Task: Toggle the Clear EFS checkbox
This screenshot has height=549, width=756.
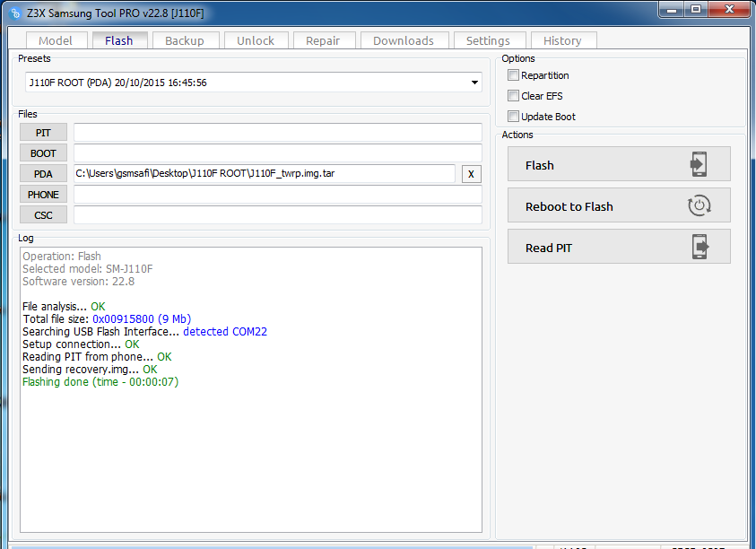Action: point(514,96)
